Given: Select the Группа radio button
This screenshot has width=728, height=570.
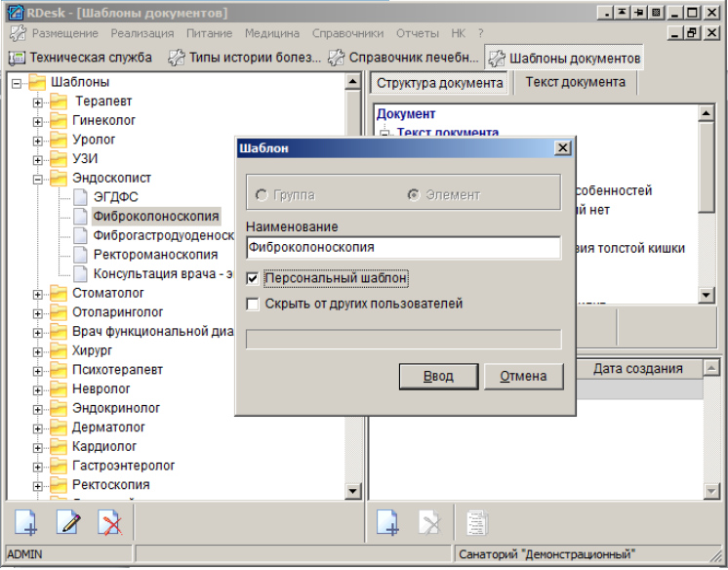Looking at the screenshot, I should (x=262, y=195).
